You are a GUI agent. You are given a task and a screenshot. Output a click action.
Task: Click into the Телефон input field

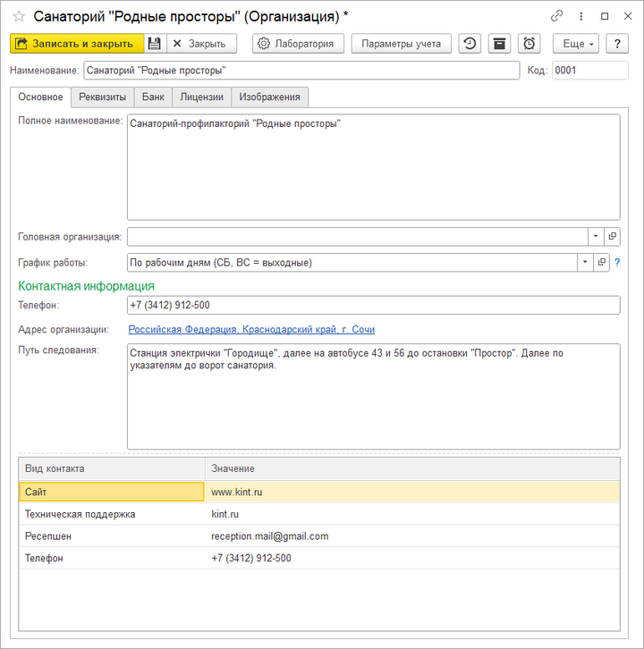click(373, 306)
